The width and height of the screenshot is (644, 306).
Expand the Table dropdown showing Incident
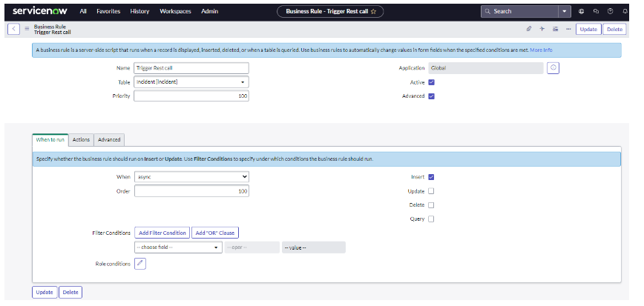tap(191, 82)
